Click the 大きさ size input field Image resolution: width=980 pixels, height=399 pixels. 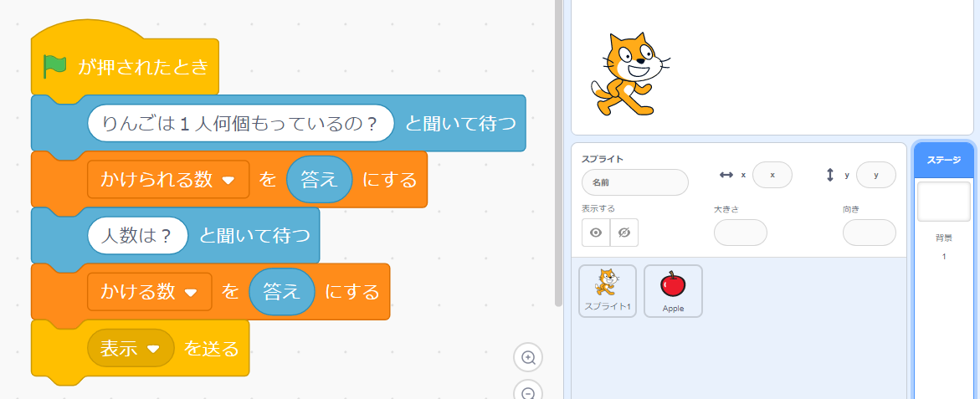click(740, 233)
